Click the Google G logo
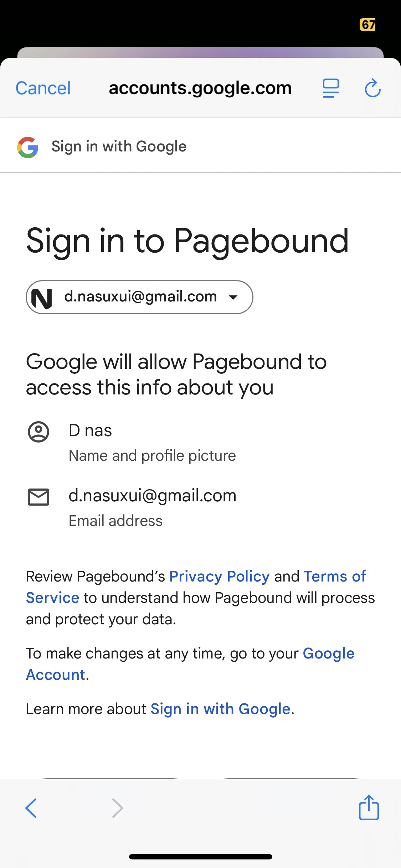The width and height of the screenshot is (401, 868). 28,147
